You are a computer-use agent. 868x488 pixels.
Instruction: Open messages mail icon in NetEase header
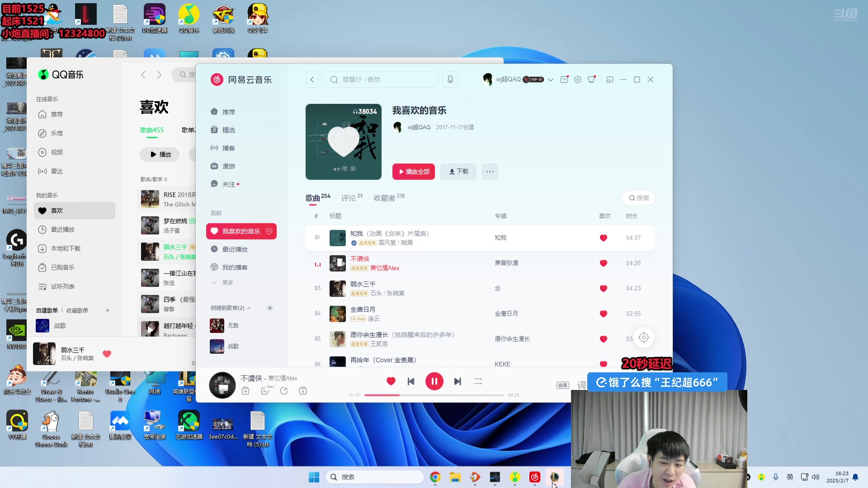pos(564,80)
